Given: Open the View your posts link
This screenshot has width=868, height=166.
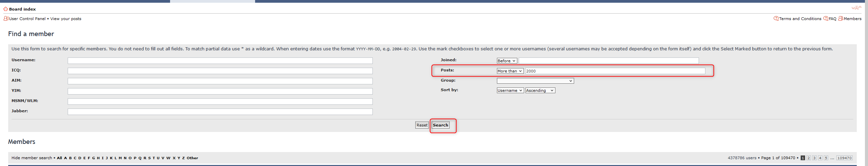Looking at the screenshot, I should pos(66,19).
